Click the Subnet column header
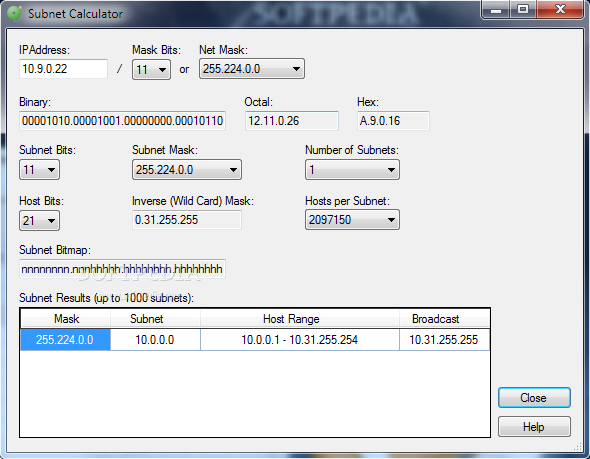 [x=155, y=319]
